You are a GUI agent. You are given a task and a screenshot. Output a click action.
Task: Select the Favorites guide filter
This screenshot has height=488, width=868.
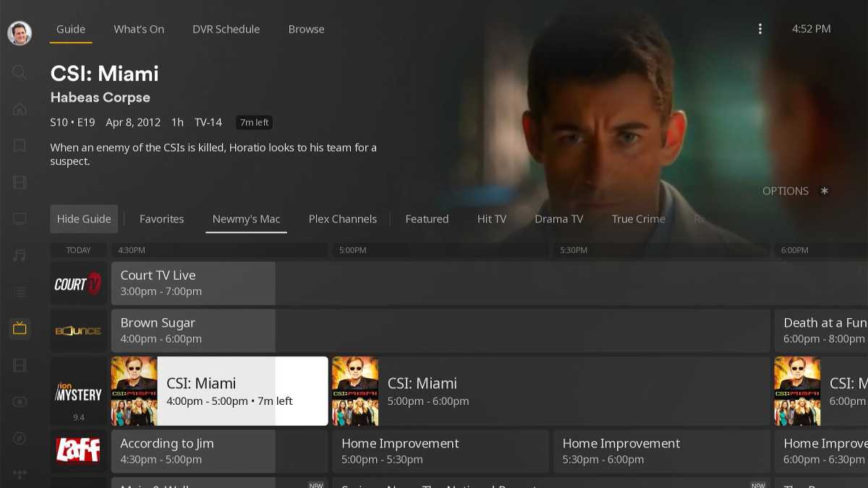click(162, 219)
